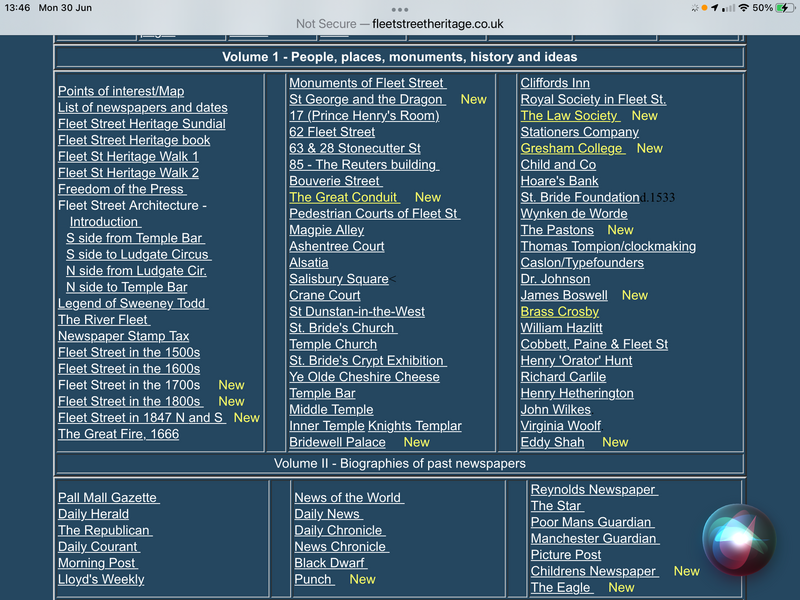
Task: Open Fleet Street Heritage book link
Action: 134,140
